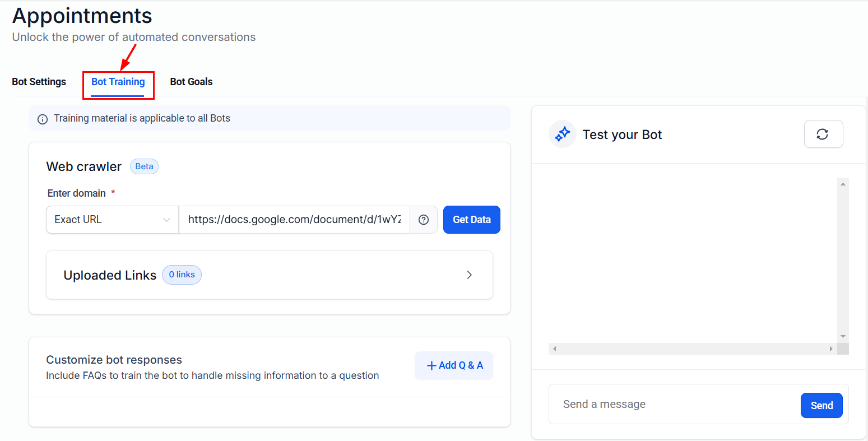Image resolution: width=868 pixels, height=441 pixels.
Task: Switch to the Bot Settings tab
Action: pyautogui.click(x=39, y=82)
